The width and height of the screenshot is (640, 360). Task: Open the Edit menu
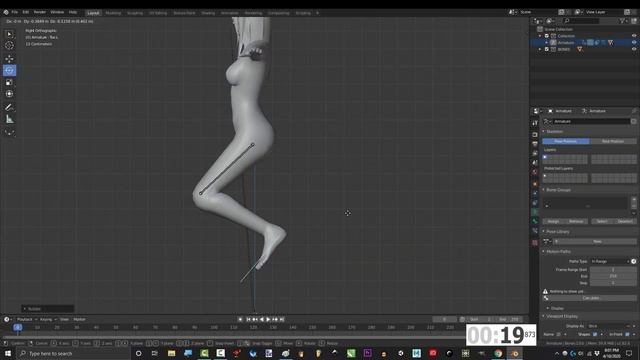26,12
